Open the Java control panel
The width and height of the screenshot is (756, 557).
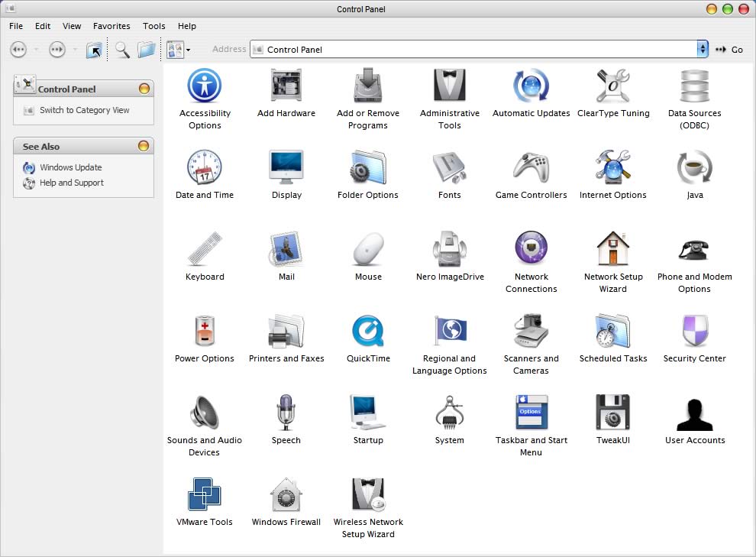694,167
